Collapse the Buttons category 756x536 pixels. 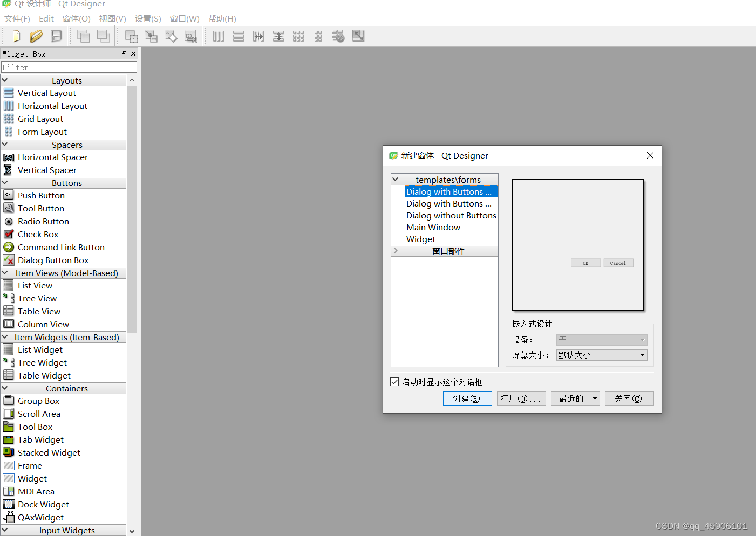pos(5,183)
